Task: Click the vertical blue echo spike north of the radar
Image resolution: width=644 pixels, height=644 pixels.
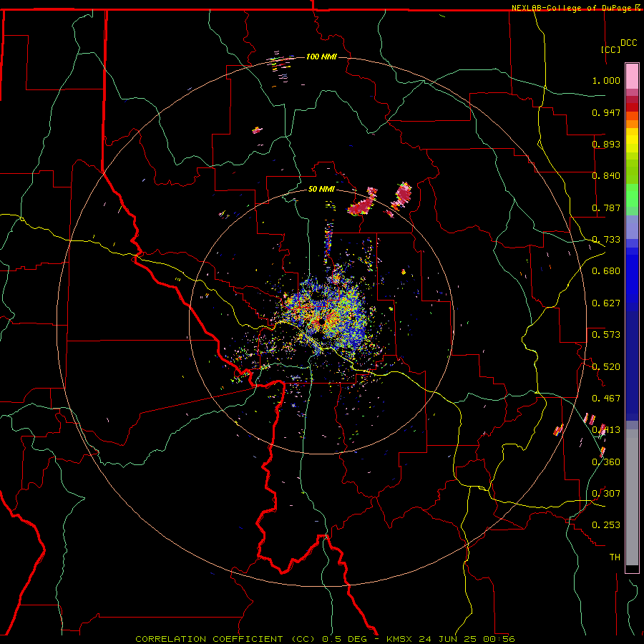Action: pyautogui.click(x=328, y=243)
